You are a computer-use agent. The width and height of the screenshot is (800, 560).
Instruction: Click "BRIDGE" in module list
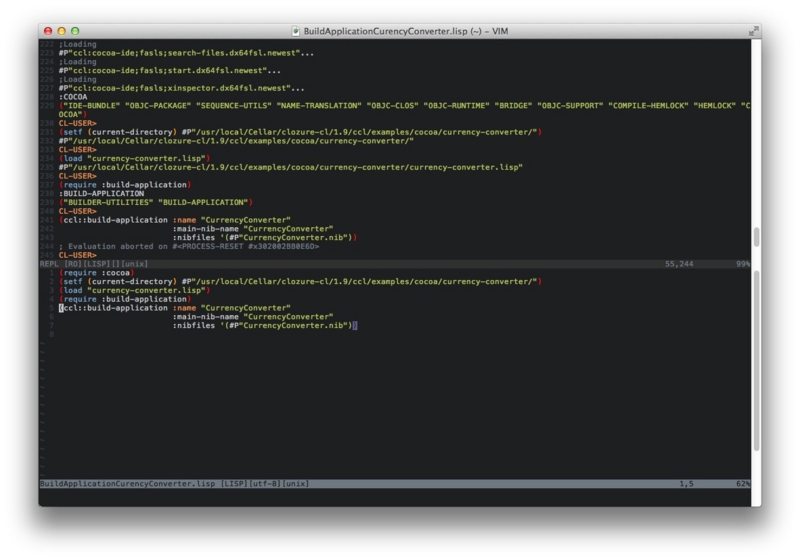point(513,106)
